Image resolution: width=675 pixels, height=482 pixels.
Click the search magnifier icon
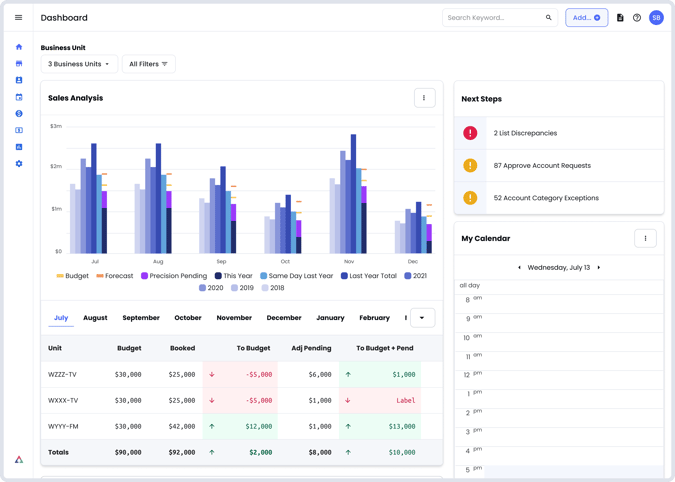[548, 18]
